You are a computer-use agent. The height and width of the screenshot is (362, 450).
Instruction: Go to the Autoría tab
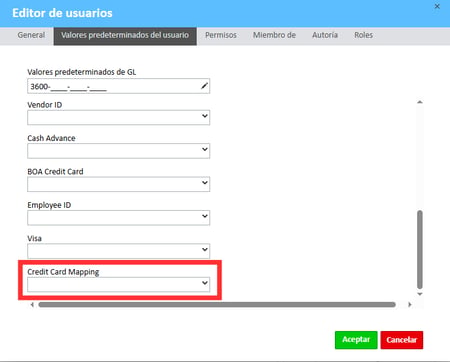pyautogui.click(x=325, y=35)
